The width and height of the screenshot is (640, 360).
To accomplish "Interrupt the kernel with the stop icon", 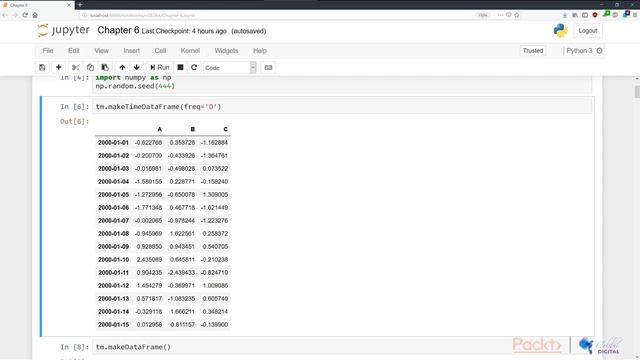I will 180,67.
